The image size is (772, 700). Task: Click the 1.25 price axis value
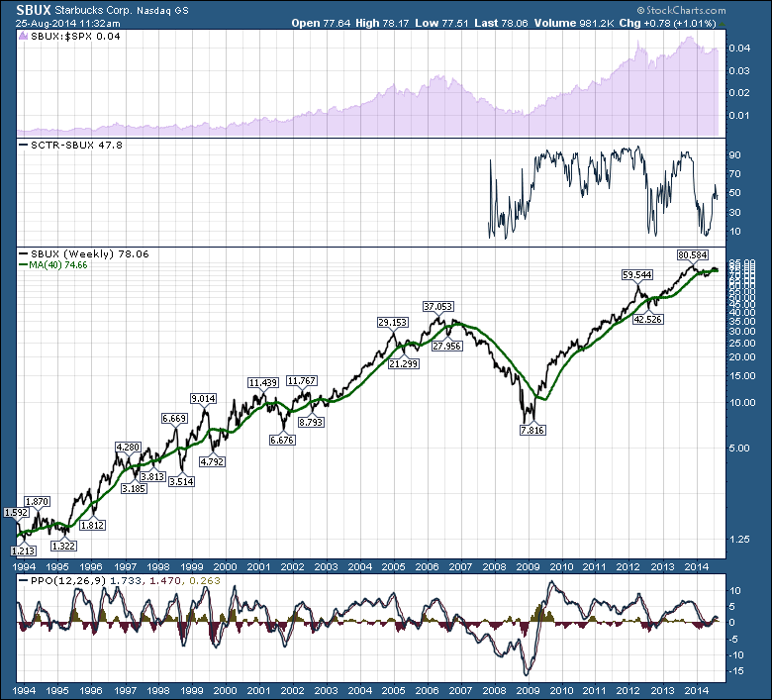pyautogui.click(x=739, y=539)
